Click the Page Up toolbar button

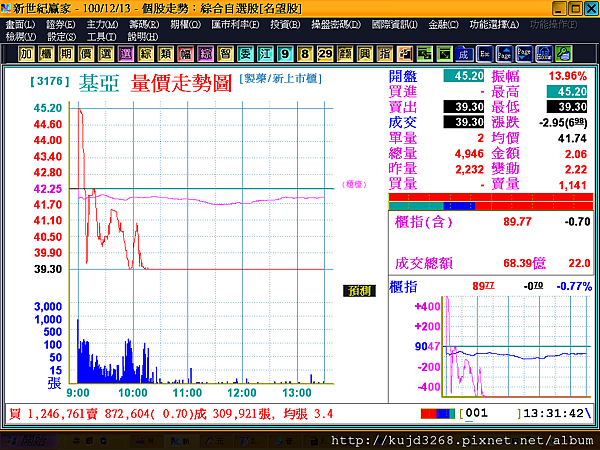tap(505, 54)
